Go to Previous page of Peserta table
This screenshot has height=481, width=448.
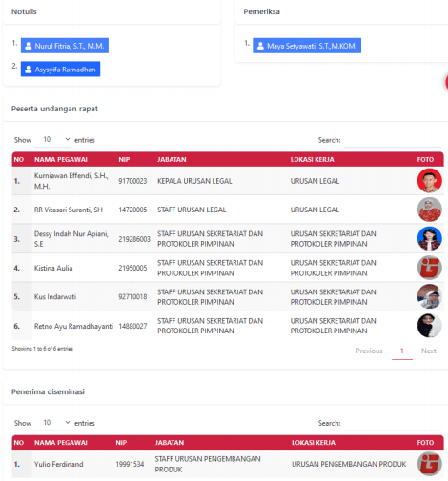coord(369,351)
